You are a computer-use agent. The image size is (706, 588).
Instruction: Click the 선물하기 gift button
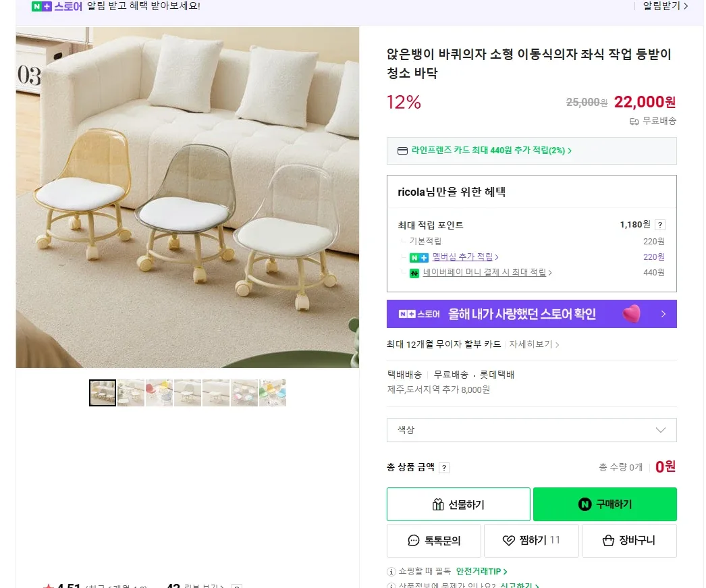pyautogui.click(x=458, y=505)
